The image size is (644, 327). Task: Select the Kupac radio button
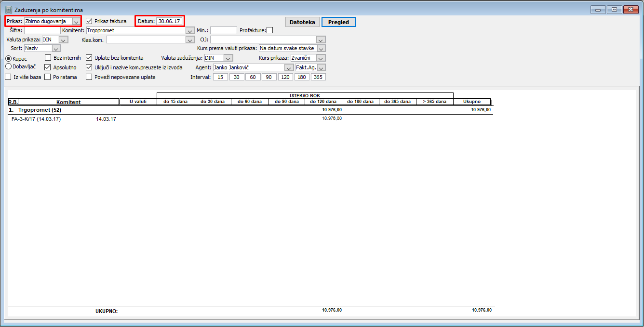coord(8,58)
